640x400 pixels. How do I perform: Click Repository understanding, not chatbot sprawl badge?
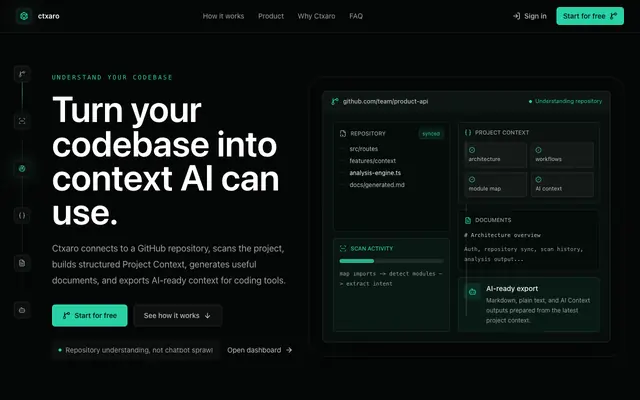pos(136,350)
